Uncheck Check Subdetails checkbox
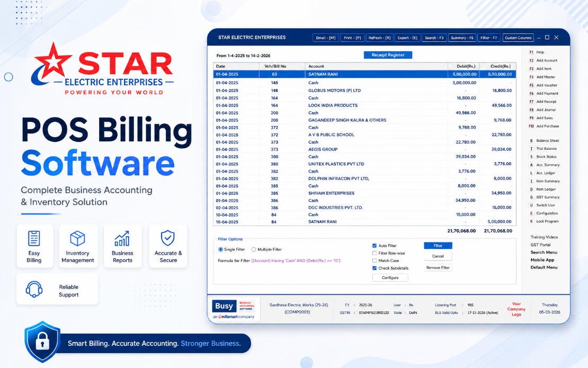This screenshot has height=368, width=588. pos(374,268)
